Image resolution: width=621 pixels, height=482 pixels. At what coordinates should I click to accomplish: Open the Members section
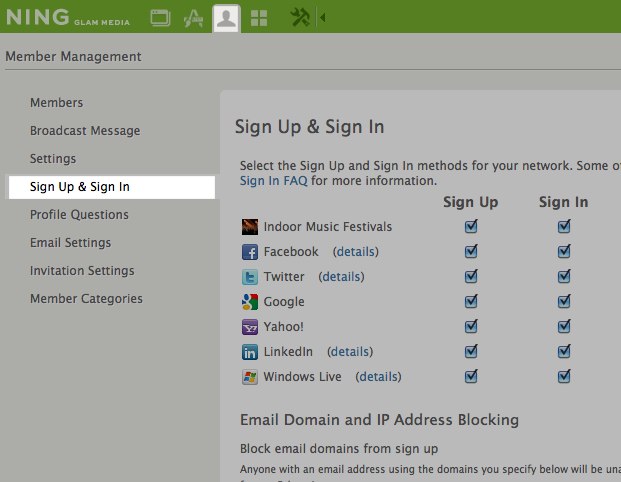[x=57, y=103]
